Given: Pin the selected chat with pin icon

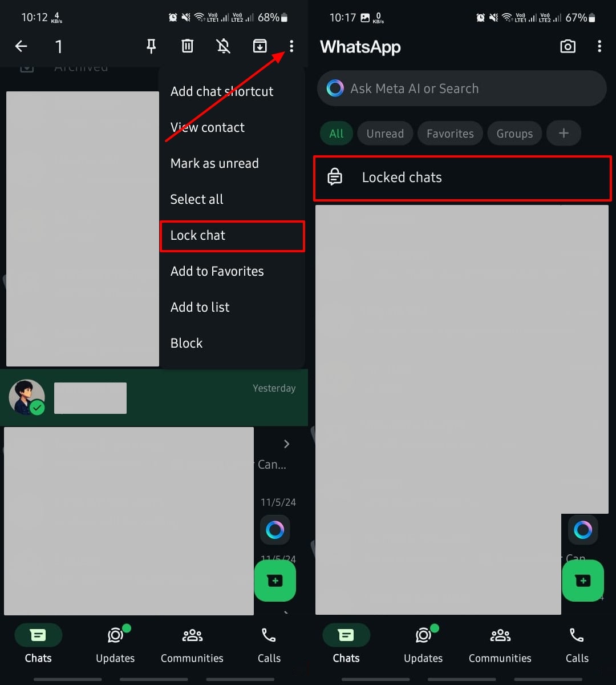Looking at the screenshot, I should click(x=151, y=46).
